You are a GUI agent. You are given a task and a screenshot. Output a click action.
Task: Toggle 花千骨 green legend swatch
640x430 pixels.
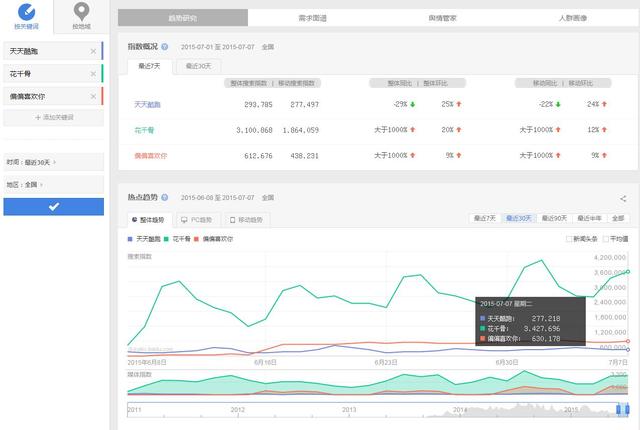(166, 239)
